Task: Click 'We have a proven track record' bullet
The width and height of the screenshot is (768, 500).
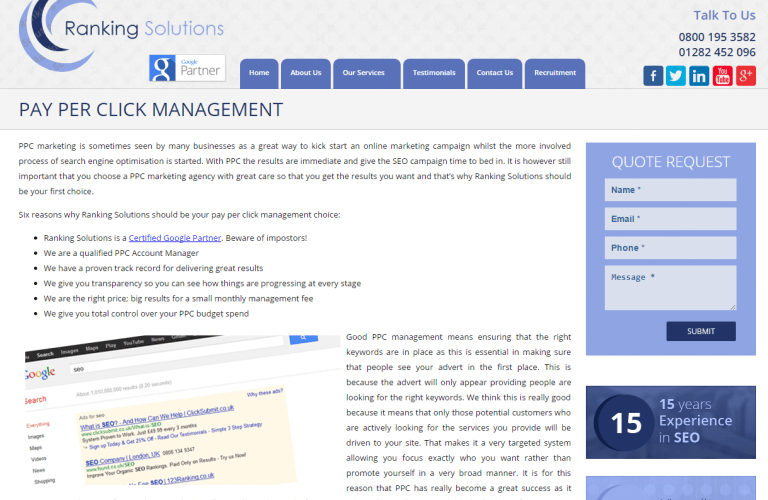Action: pos(153,268)
